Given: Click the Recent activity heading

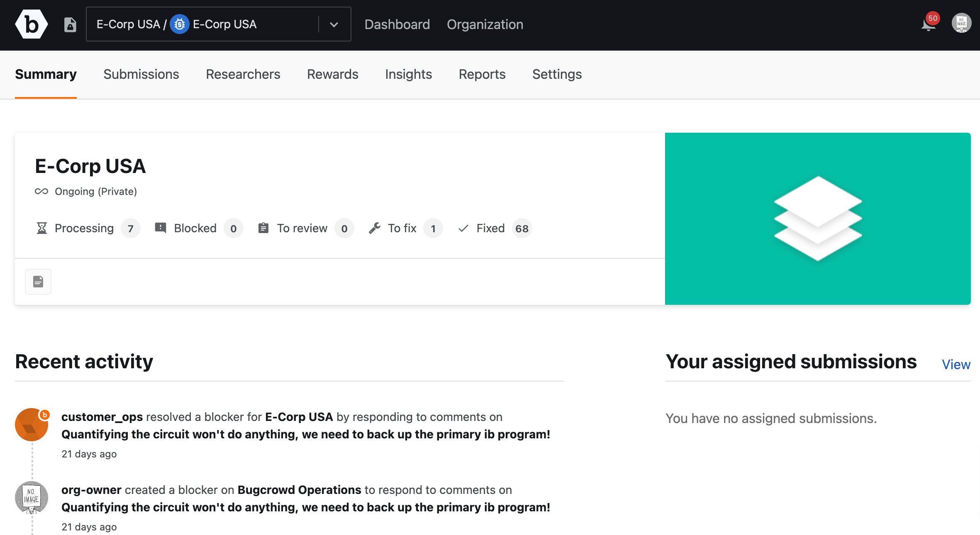Looking at the screenshot, I should coord(84,361).
